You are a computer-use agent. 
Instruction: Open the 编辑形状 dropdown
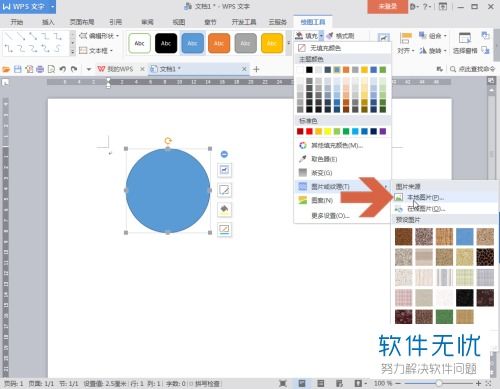100,36
